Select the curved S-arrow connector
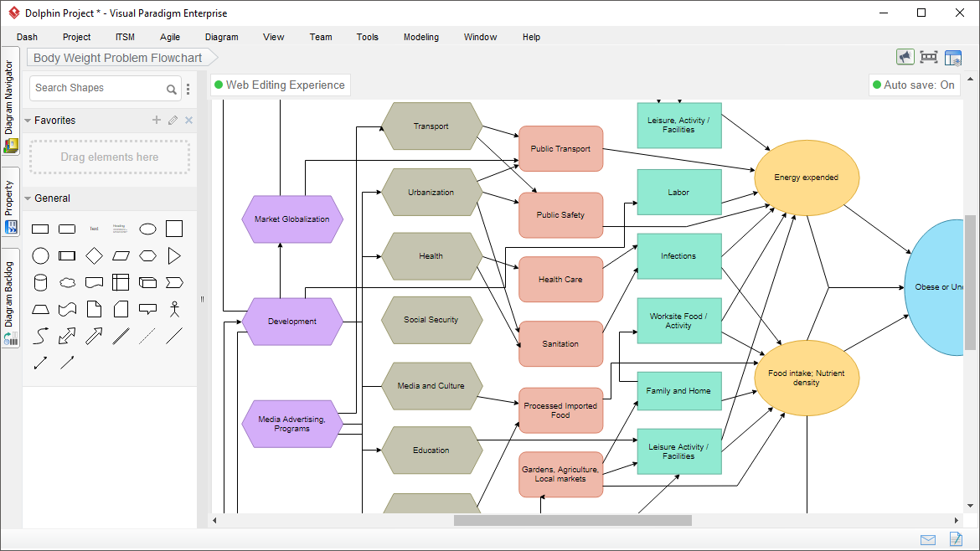 (x=40, y=336)
